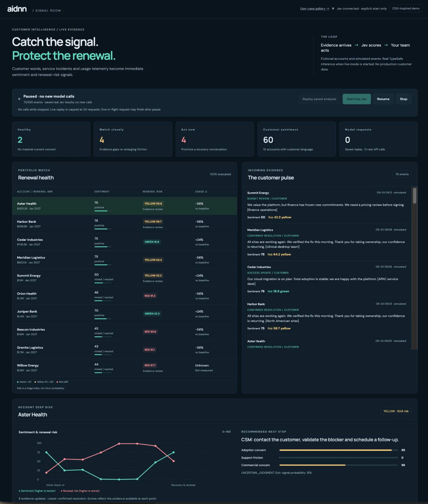Select Summit Energy in the portfolio table

[x=124, y=278]
